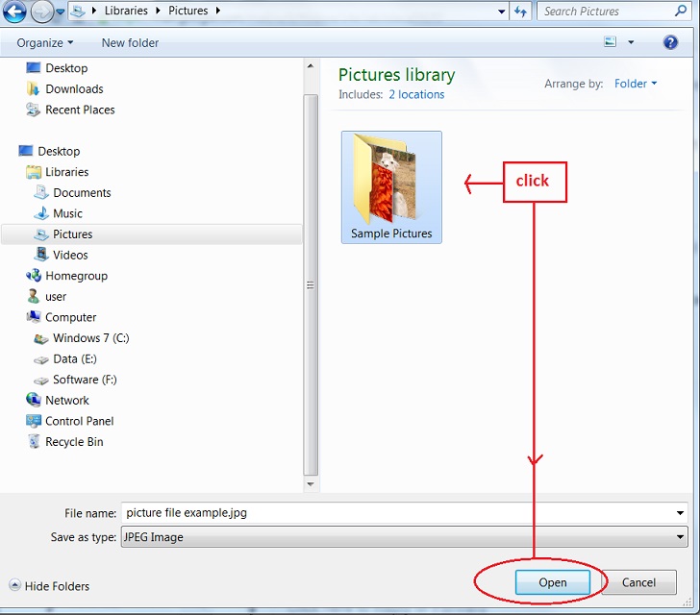Open Recent Places in navigation pane
The image size is (700, 615).
click(x=80, y=110)
